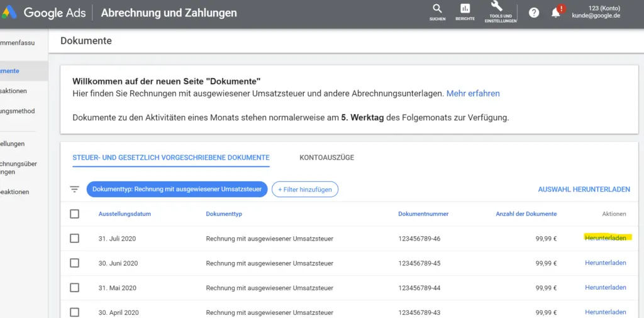
Task: Download invoice 123456789-43 via Herunterladen
Action: (606, 312)
